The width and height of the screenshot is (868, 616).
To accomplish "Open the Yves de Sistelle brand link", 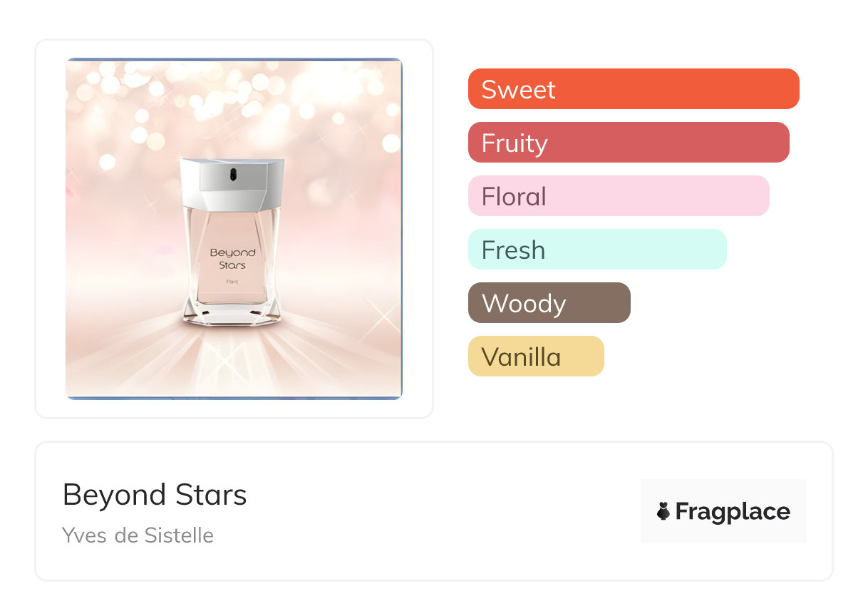I will [138, 535].
